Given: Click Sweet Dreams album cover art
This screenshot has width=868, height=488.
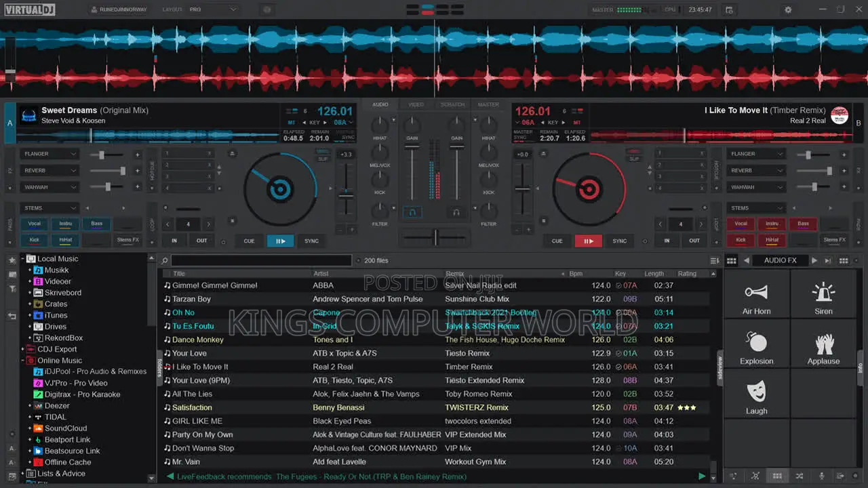Looking at the screenshot, I should pyautogui.click(x=28, y=115).
